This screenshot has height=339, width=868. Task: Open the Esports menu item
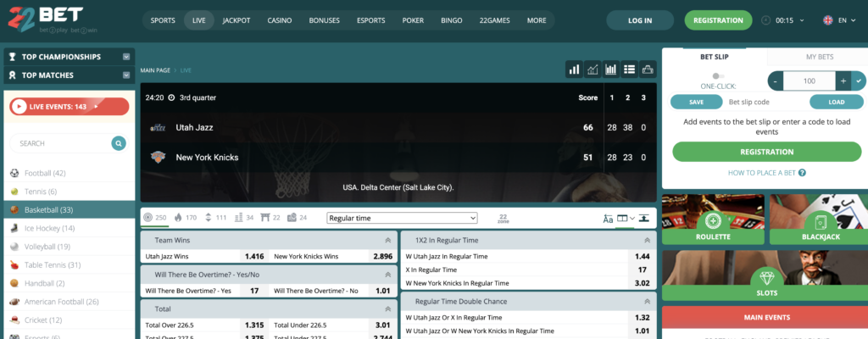371,20
